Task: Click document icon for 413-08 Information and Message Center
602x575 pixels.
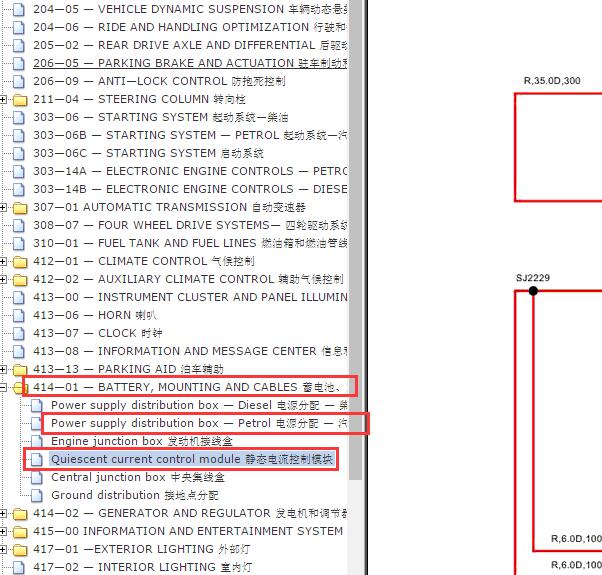Action: coord(19,352)
